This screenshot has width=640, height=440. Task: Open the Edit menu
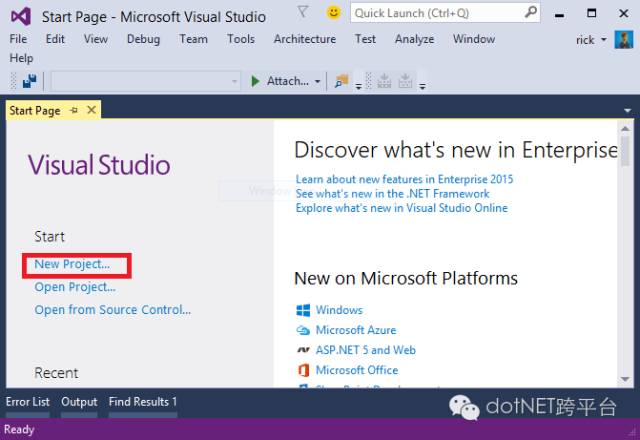(55, 39)
